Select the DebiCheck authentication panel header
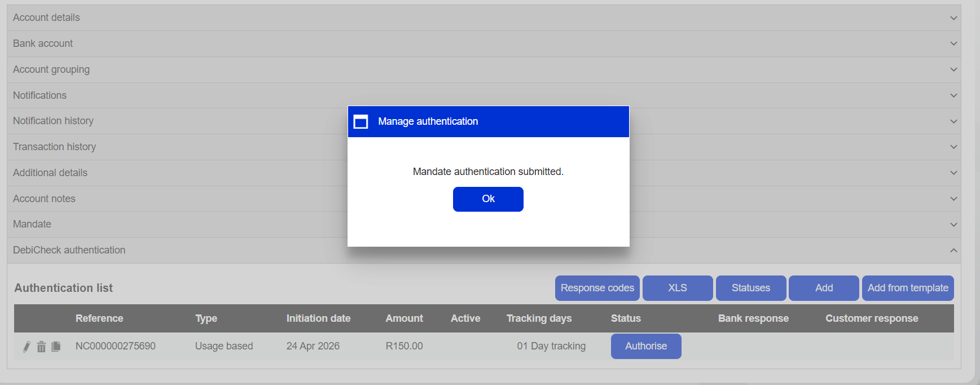This screenshot has height=385, width=980. (484, 250)
